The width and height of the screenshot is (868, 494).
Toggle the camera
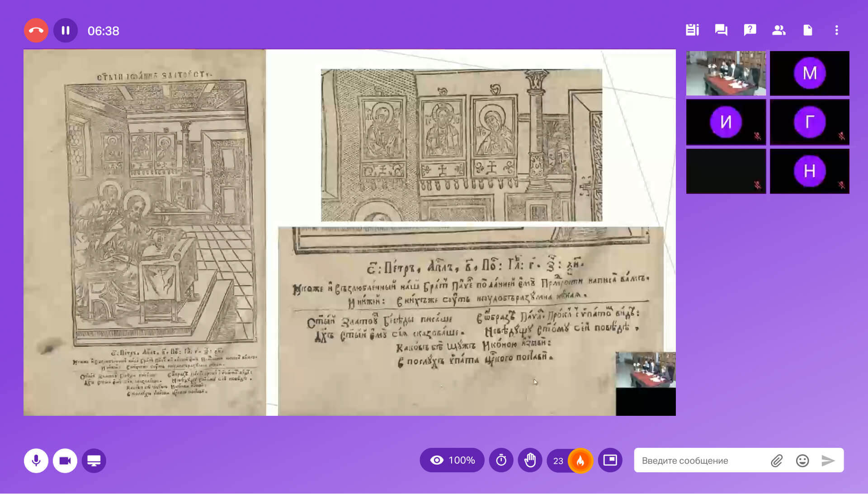[65, 461]
